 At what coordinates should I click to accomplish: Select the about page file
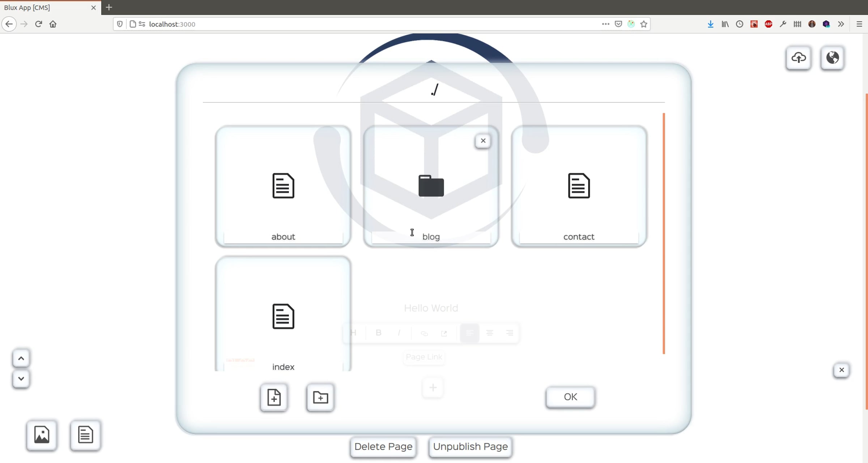click(x=283, y=186)
